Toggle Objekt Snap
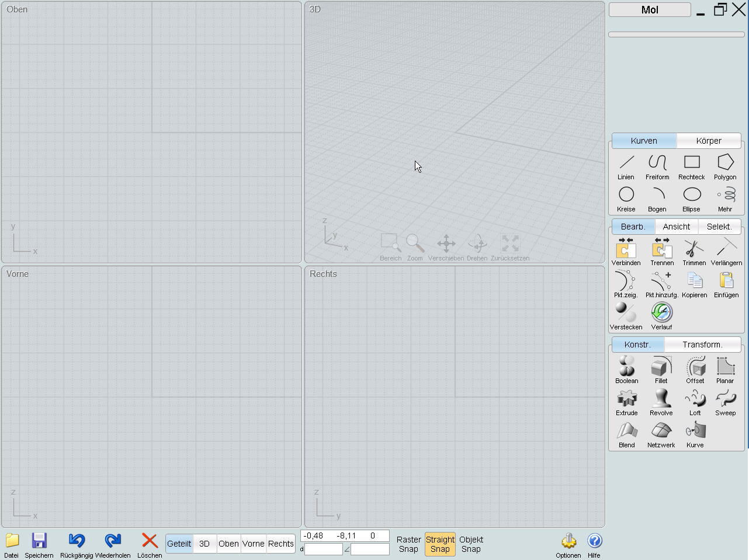749x560 pixels. (471, 544)
